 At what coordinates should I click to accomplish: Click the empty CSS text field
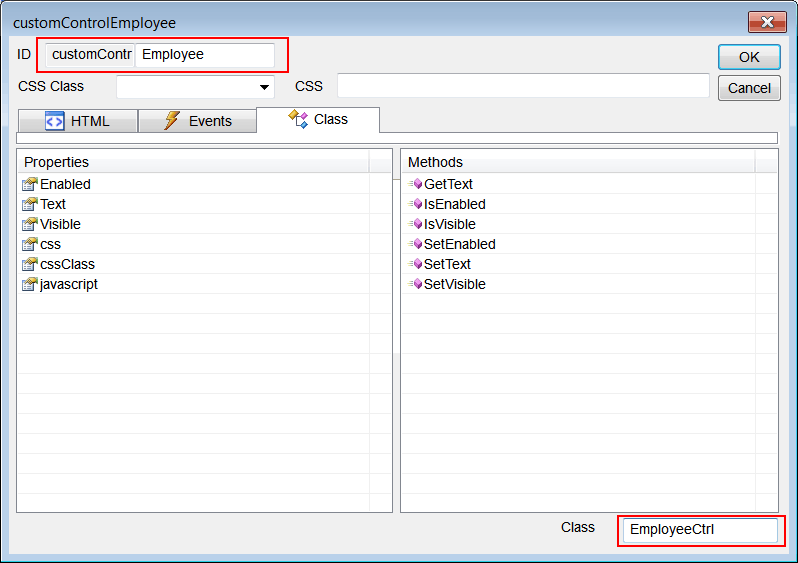tap(523, 86)
